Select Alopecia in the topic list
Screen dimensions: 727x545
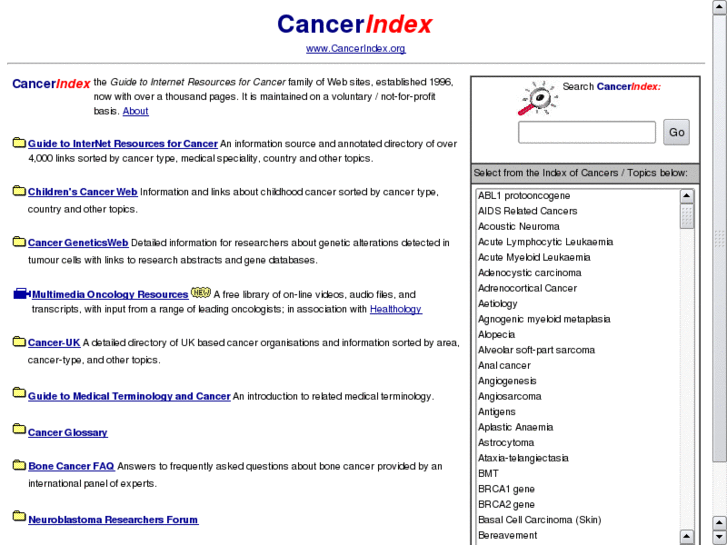pyautogui.click(x=577, y=334)
